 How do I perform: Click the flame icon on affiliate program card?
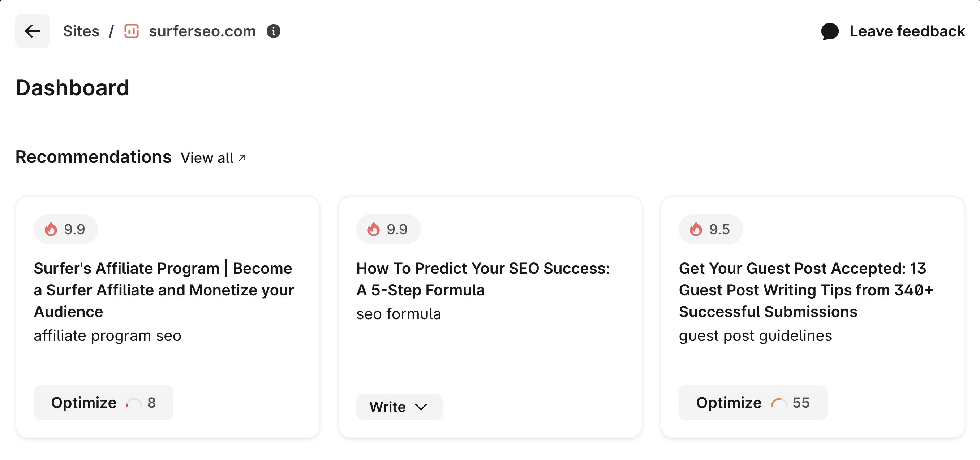(51, 229)
